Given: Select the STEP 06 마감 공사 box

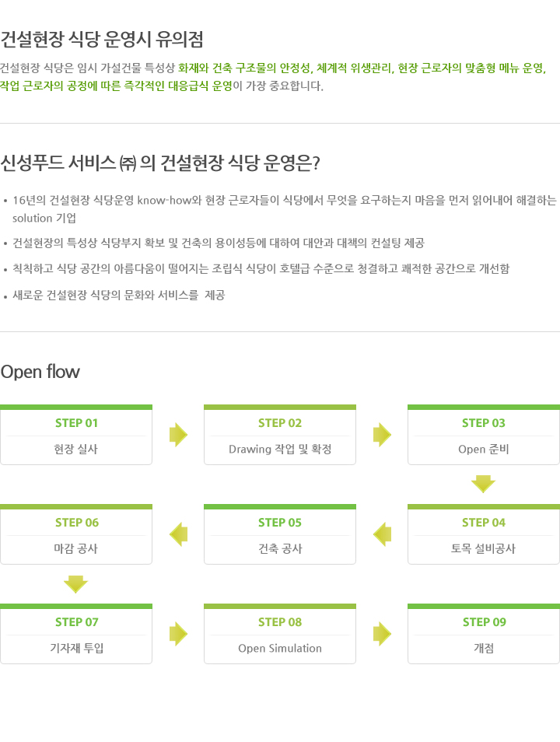Looking at the screenshot, I should (x=76, y=535).
